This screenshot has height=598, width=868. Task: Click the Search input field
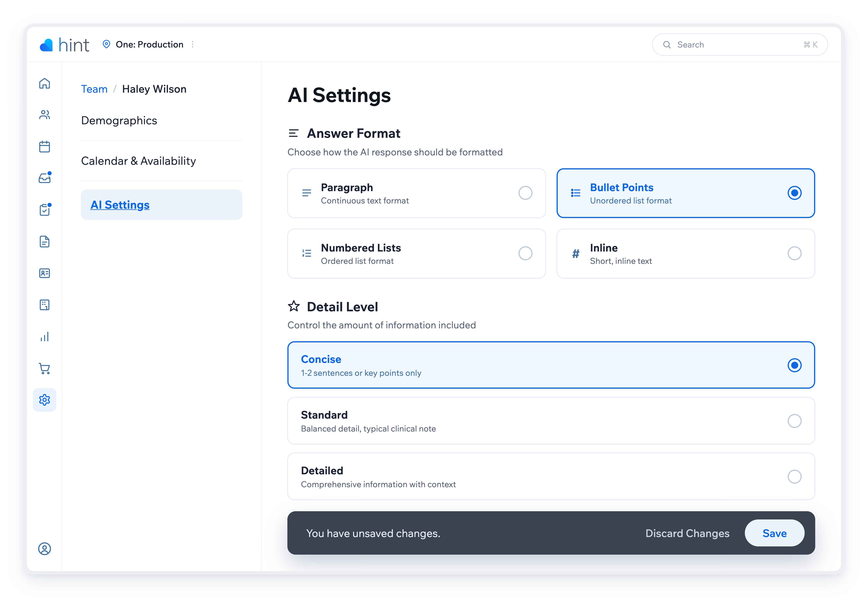[740, 45]
